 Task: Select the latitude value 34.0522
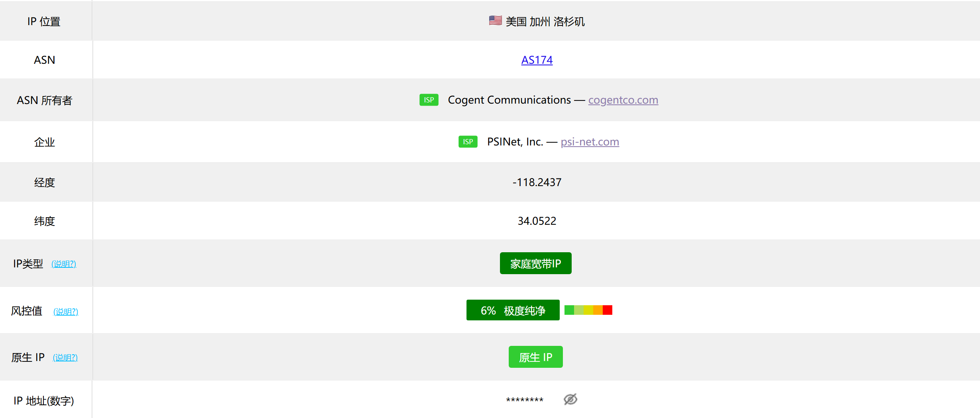tap(537, 221)
